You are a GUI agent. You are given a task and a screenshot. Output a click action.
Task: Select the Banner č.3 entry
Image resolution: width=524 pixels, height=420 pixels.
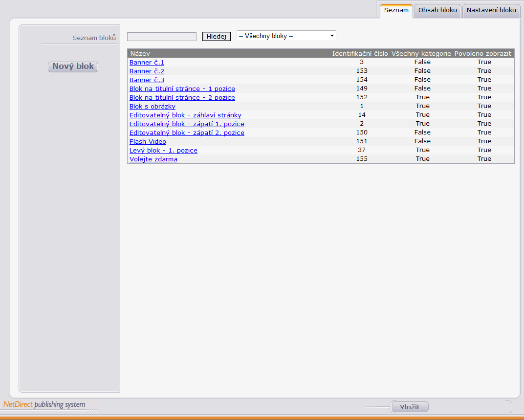147,80
